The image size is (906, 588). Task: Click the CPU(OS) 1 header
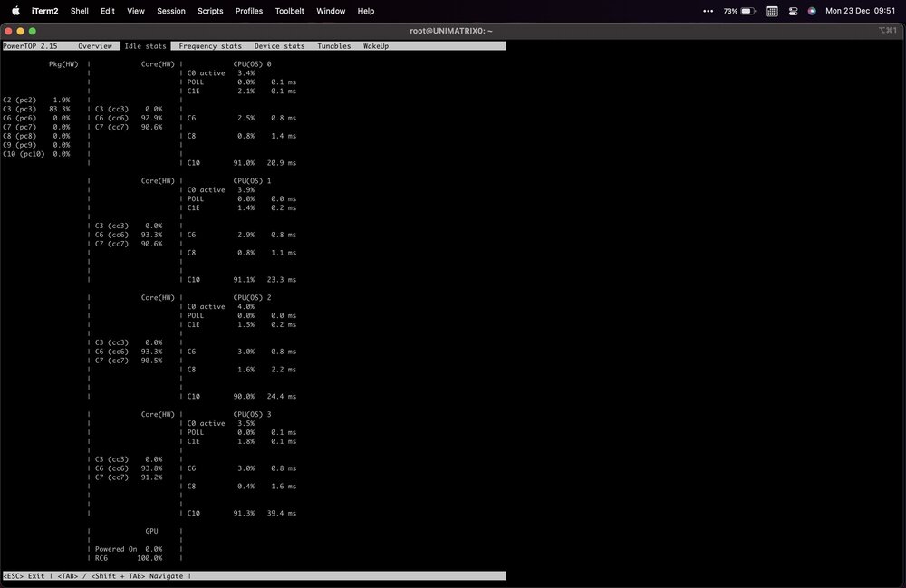(x=252, y=181)
